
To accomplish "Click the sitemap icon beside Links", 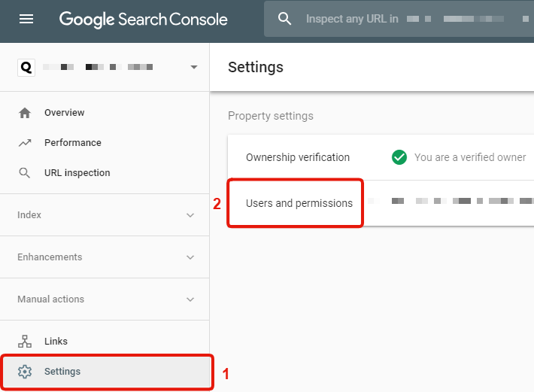I will [x=25, y=342].
